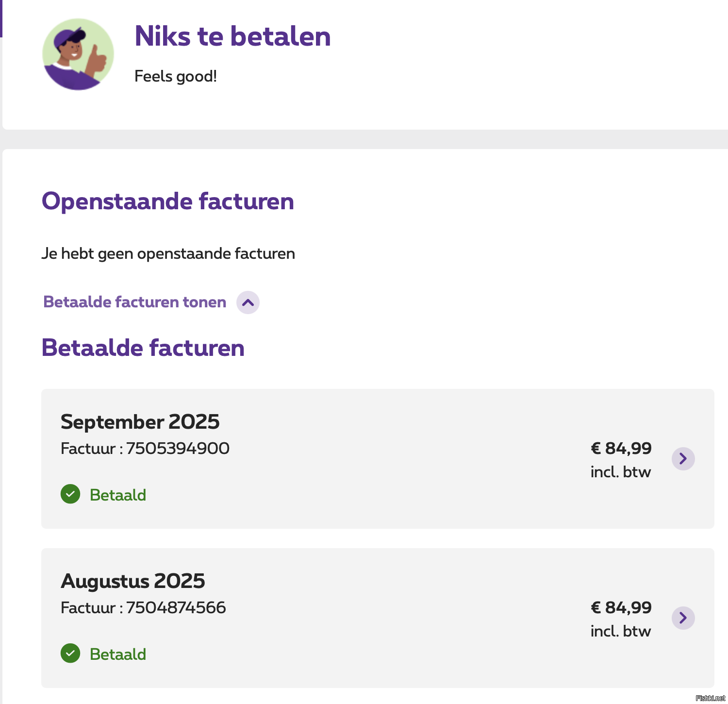Image resolution: width=728 pixels, height=704 pixels.
Task: Open September 2025 invoice via arrow icon
Action: click(683, 459)
